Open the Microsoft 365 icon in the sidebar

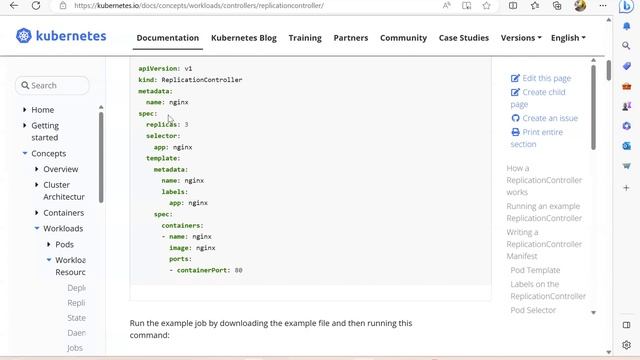click(627, 126)
